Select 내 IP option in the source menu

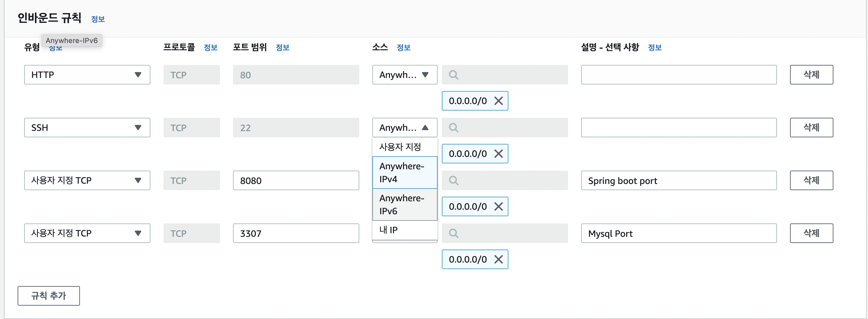coord(404,230)
